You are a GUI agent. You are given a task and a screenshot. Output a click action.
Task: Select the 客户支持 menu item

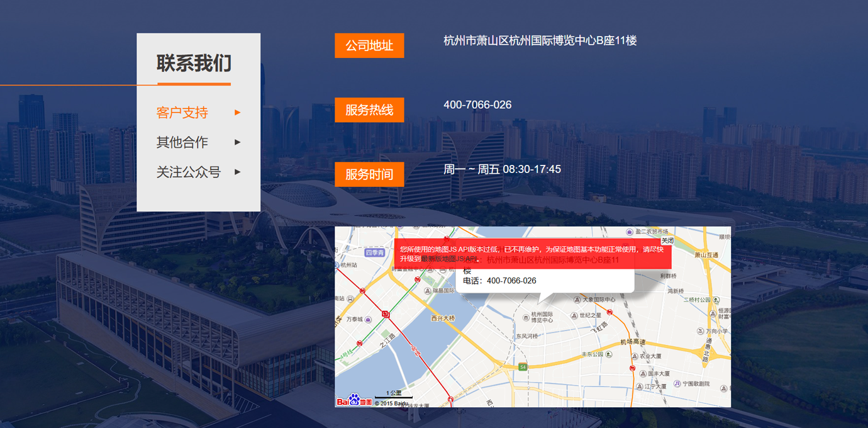pos(182,113)
